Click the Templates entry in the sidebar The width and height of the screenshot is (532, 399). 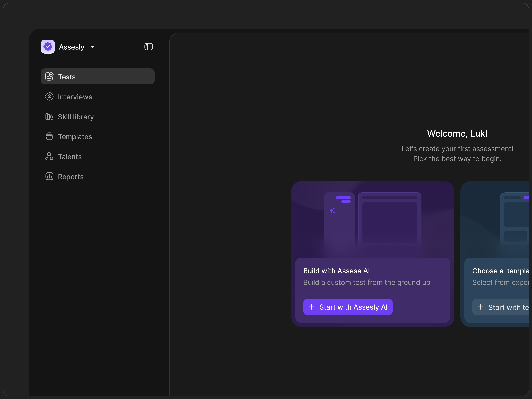click(75, 136)
